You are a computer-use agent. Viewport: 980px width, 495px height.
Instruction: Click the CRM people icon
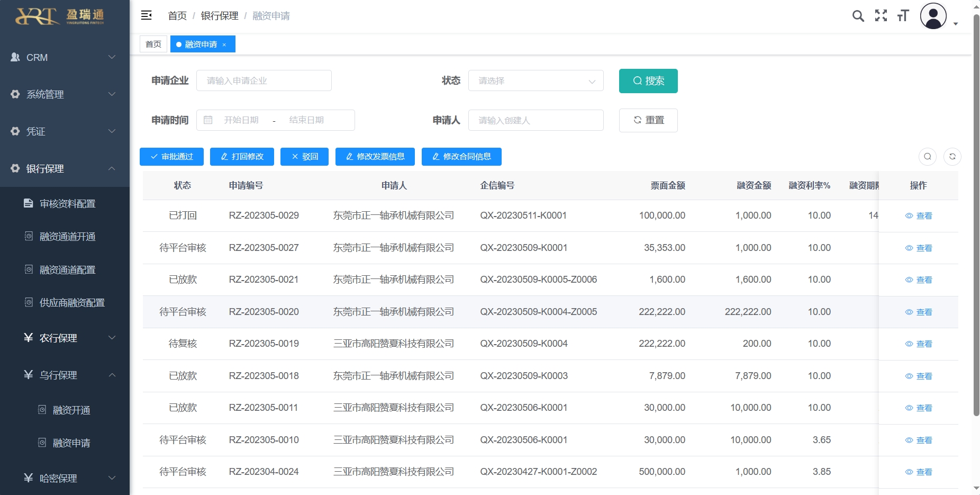[x=15, y=57]
